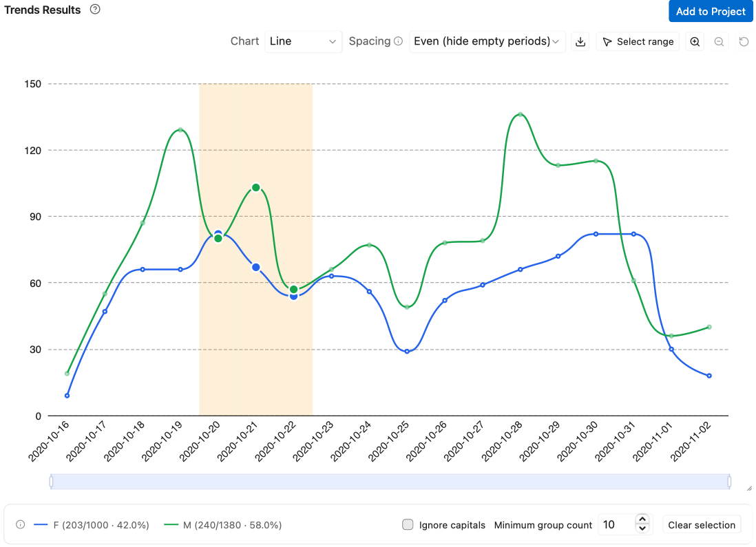756x547 pixels.
Task: Click the green M data point on 2020-11-01
Action: click(x=671, y=336)
